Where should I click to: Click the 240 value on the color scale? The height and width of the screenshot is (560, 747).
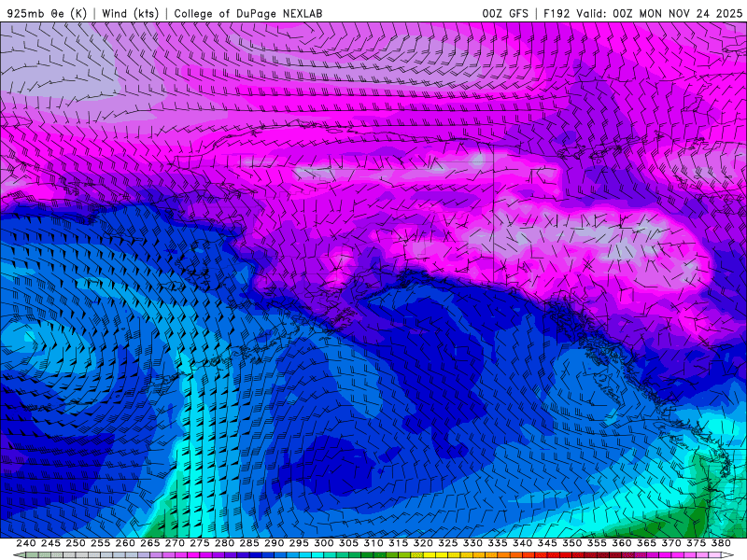click(26, 543)
